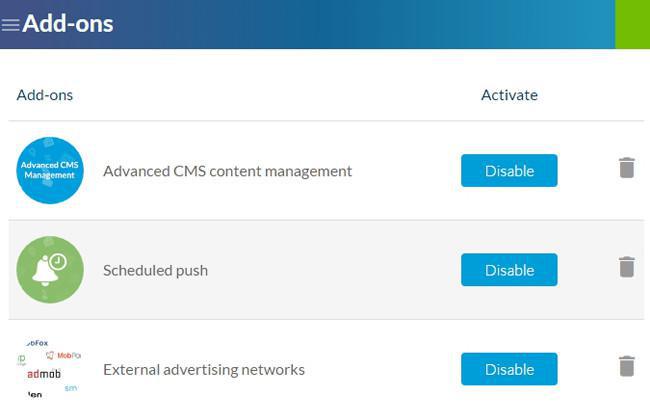
Task: Click the Advanced CMS Management blue icon
Action: tap(50, 170)
